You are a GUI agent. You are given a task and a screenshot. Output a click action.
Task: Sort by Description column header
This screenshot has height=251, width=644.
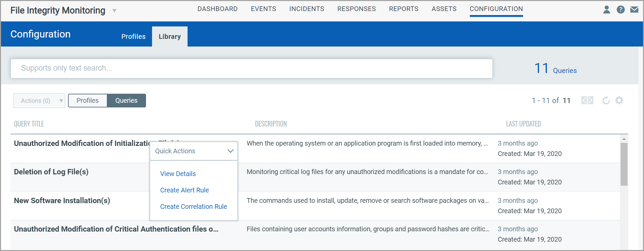pos(271,124)
